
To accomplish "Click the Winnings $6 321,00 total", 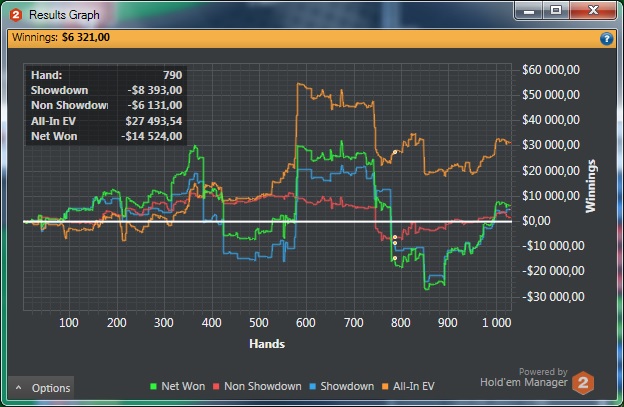I will [61, 37].
